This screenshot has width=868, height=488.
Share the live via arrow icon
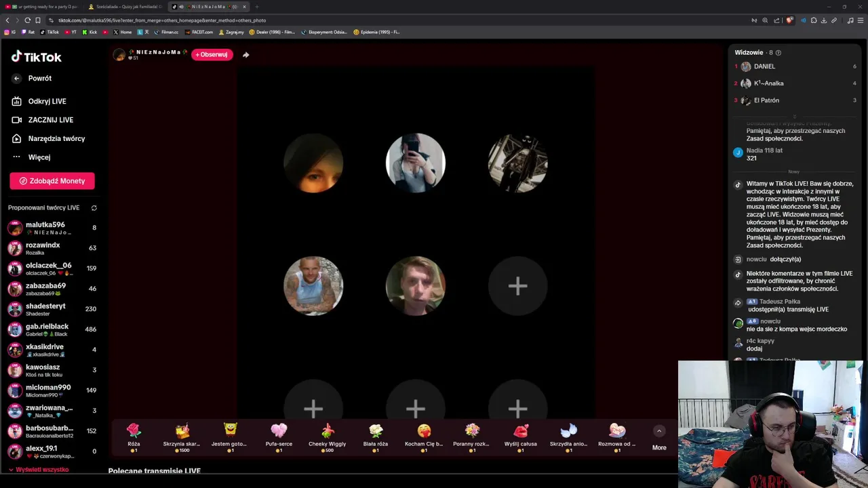(245, 55)
